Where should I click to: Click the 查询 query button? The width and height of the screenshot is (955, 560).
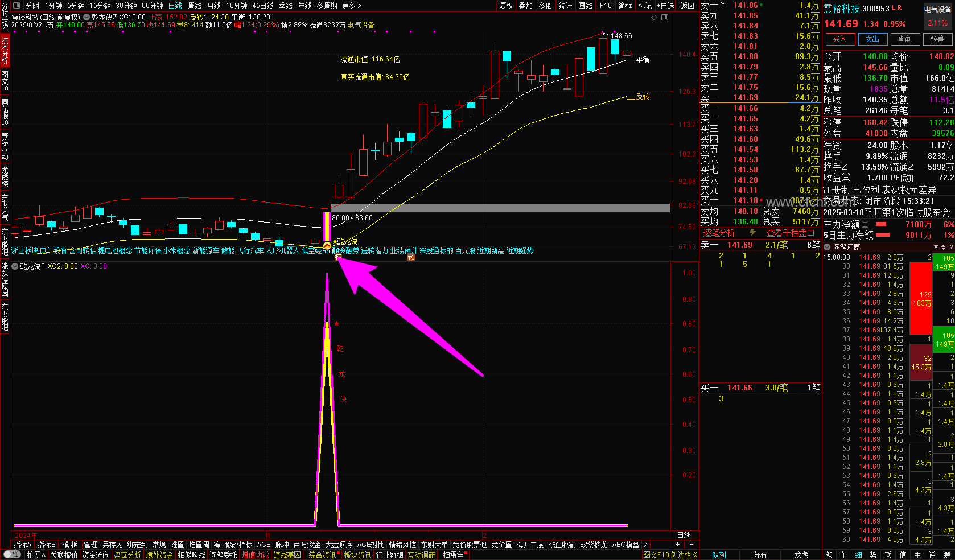[905, 39]
